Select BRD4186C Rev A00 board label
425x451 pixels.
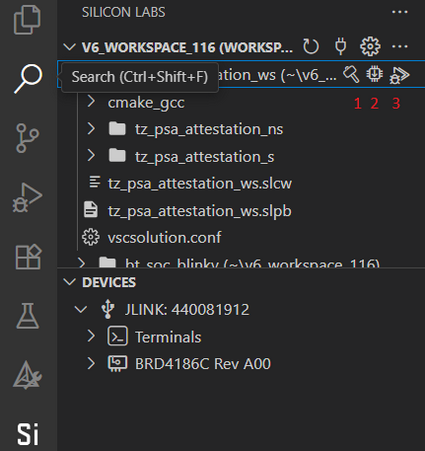click(x=203, y=364)
